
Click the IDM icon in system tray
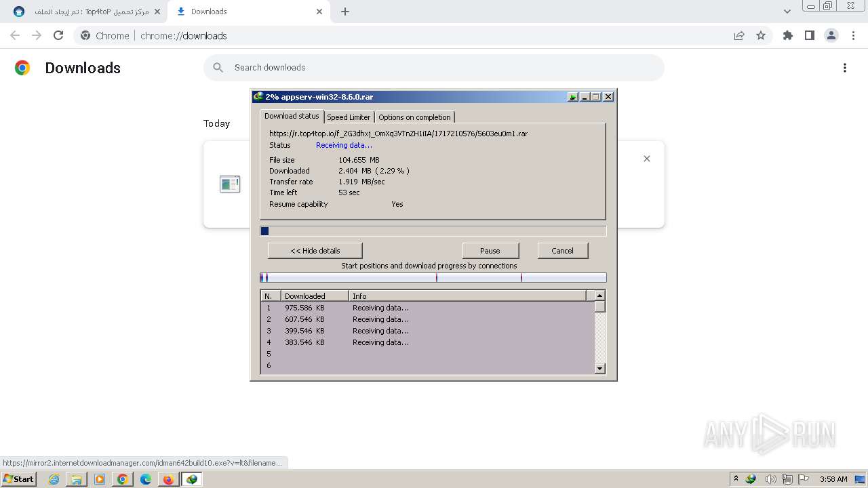[x=751, y=479]
